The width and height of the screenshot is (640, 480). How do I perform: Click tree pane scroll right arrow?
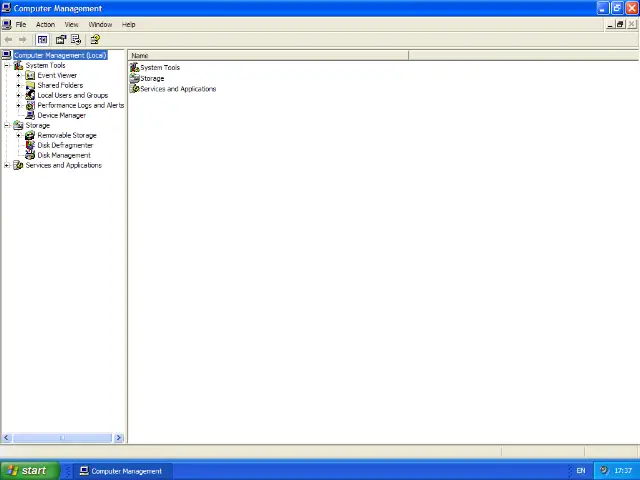tap(119, 438)
